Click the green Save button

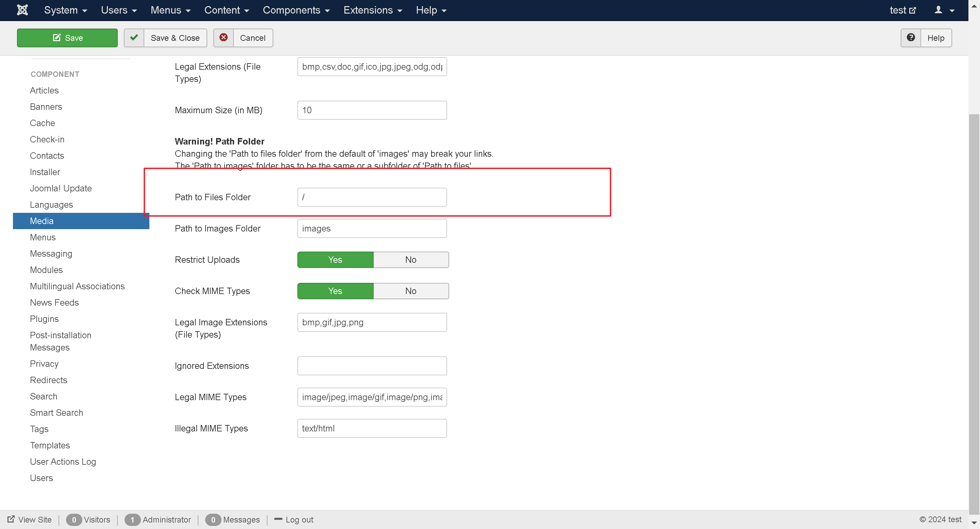[x=67, y=38]
